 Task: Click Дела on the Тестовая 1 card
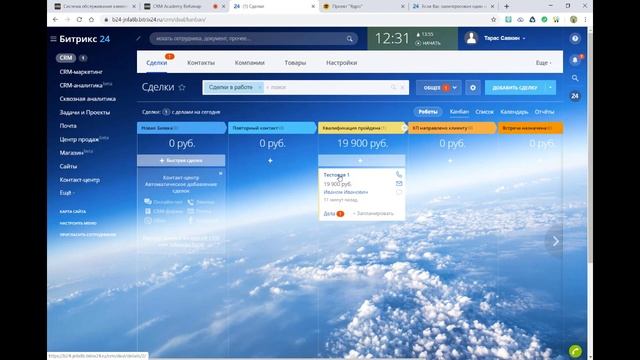tap(329, 213)
